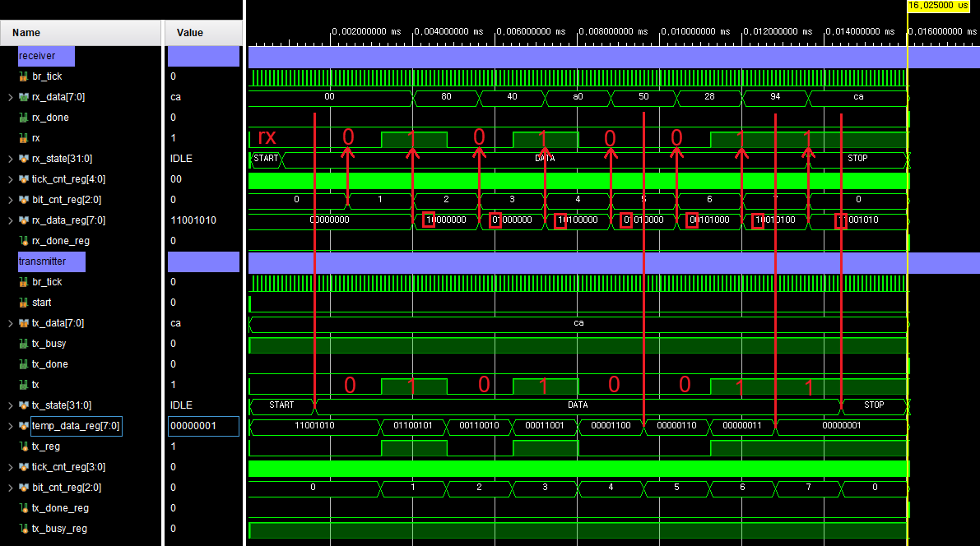This screenshot has height=546, width=980.
Task: Expand the tick_cnt_reg[4:0] bus
Action: [10, 179]
